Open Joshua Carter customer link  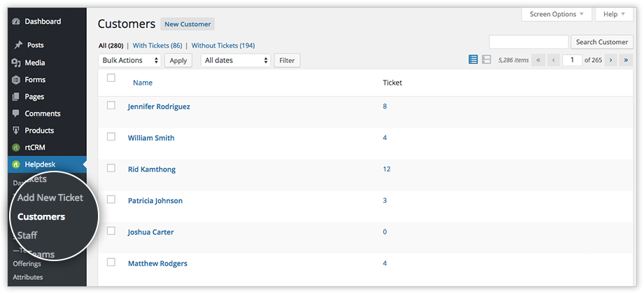coord(150,232)
